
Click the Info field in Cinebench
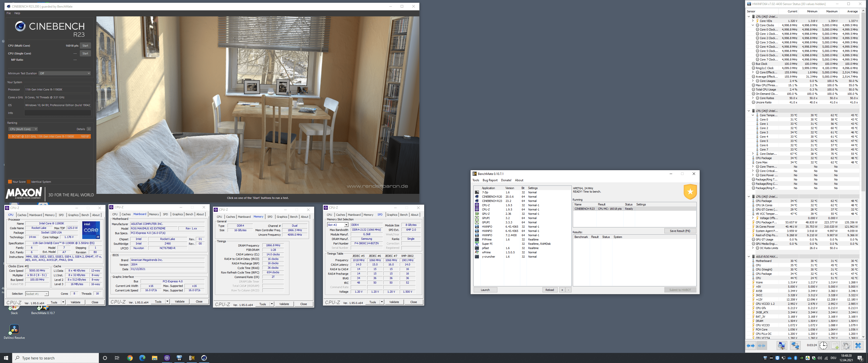(58, 113)
